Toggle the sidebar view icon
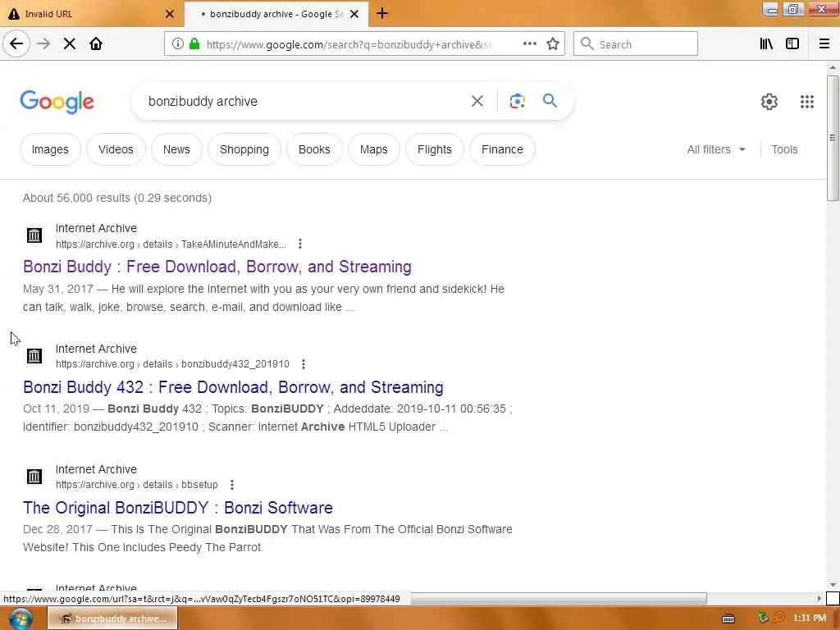Image resolution: width=840 pixels, height=630 pixels. [x=792, y=44]
